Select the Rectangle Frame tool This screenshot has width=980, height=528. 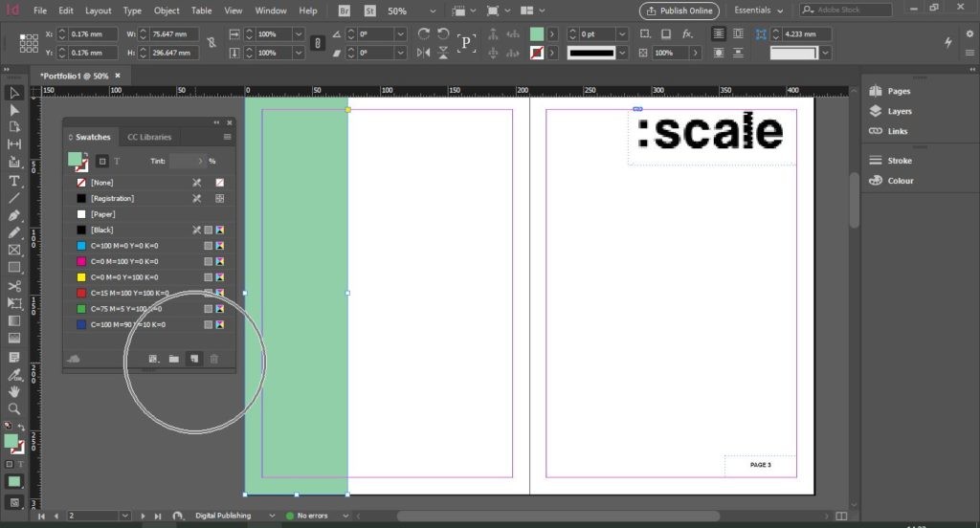click(13, 250)
